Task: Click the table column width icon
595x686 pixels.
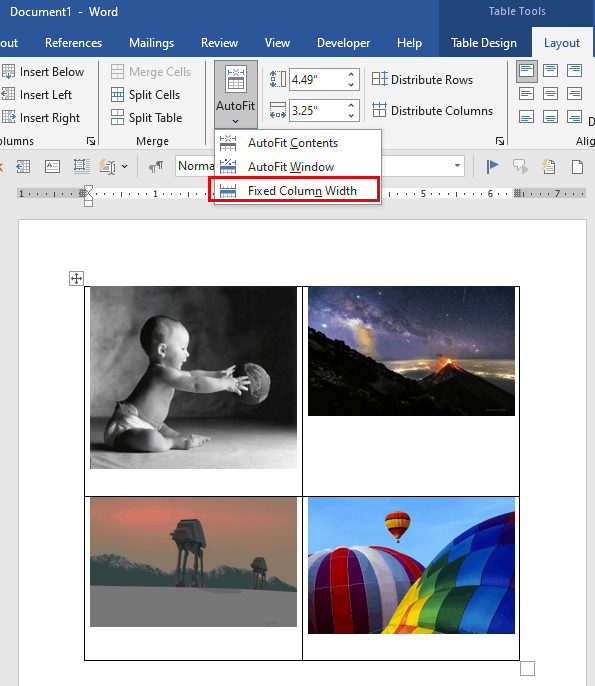Action: [278, 111]
